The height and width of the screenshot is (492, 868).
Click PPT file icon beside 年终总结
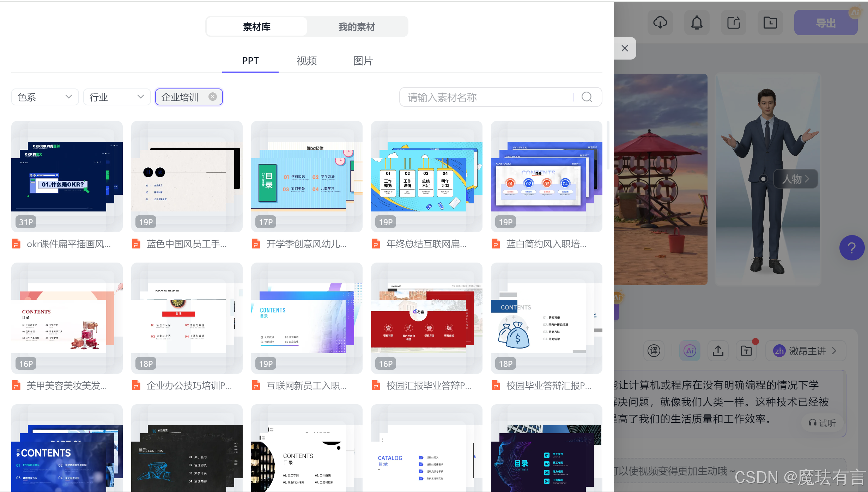376,244
